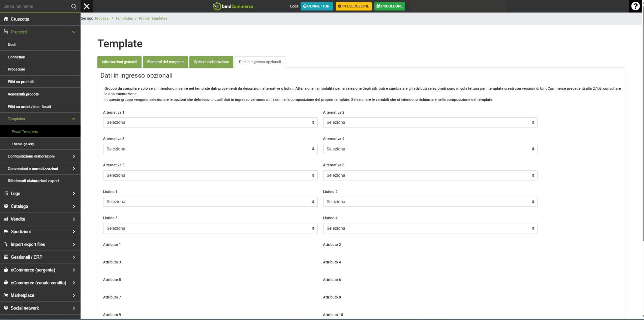
Task: Click the CONNETTORI logs button
Action: tap(316, 6)
